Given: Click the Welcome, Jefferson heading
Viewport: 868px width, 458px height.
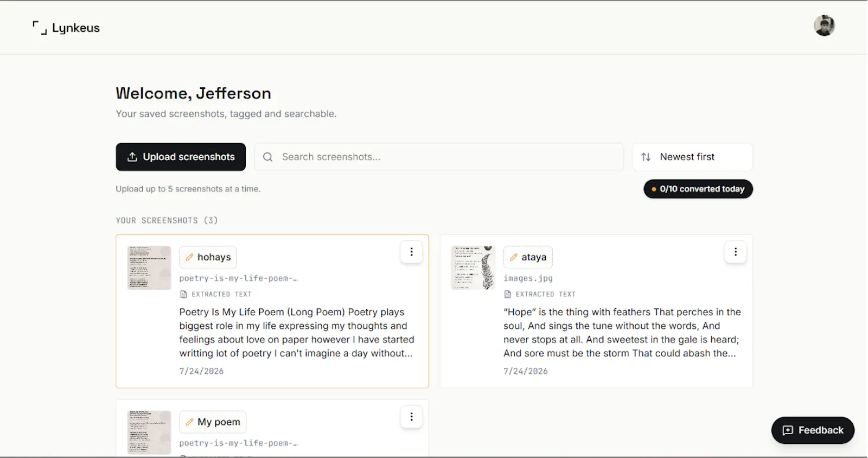Looking at the screenshot, I should [193, 93].
